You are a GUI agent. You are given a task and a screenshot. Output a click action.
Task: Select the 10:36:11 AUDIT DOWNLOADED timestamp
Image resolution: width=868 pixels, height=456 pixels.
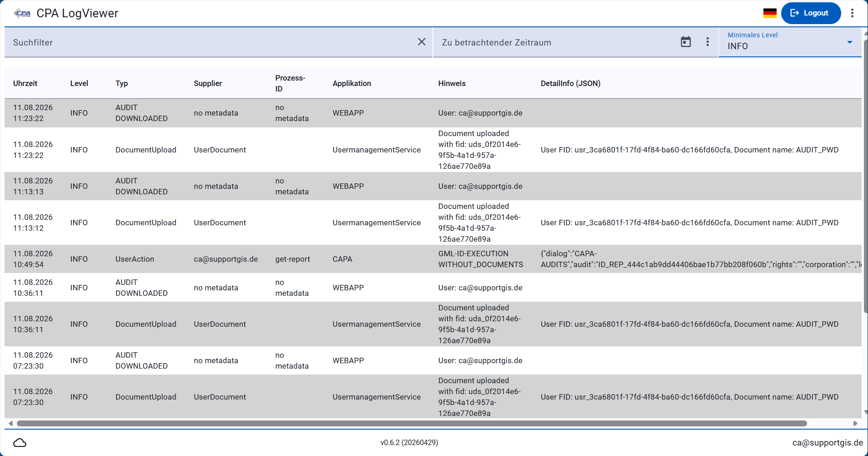33,288
